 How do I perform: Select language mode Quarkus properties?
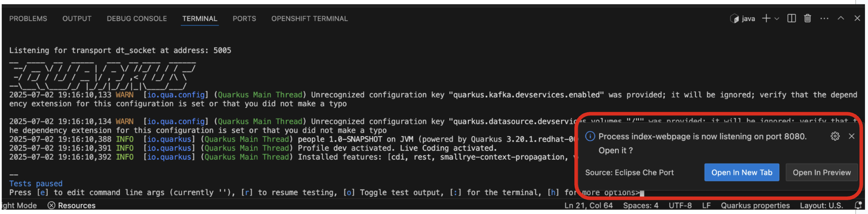pos(755,205)
